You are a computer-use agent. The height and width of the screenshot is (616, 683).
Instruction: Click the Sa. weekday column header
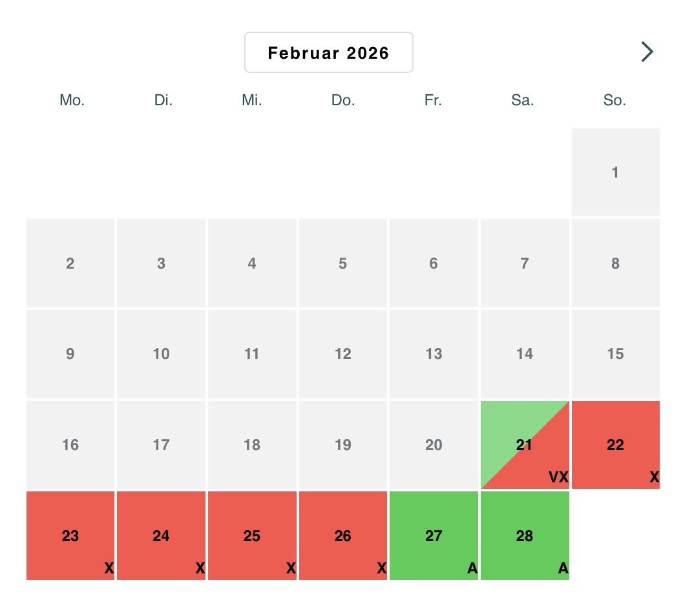coord(523,100)
